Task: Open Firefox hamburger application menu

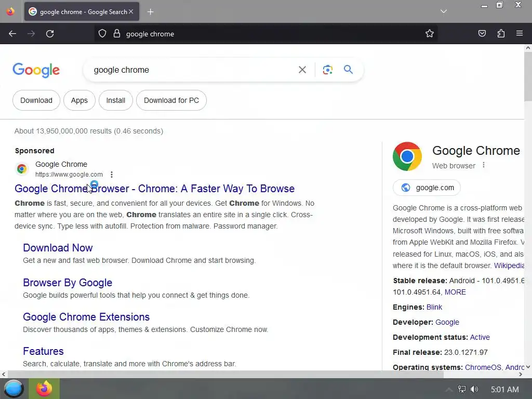Action: [520, 33]
